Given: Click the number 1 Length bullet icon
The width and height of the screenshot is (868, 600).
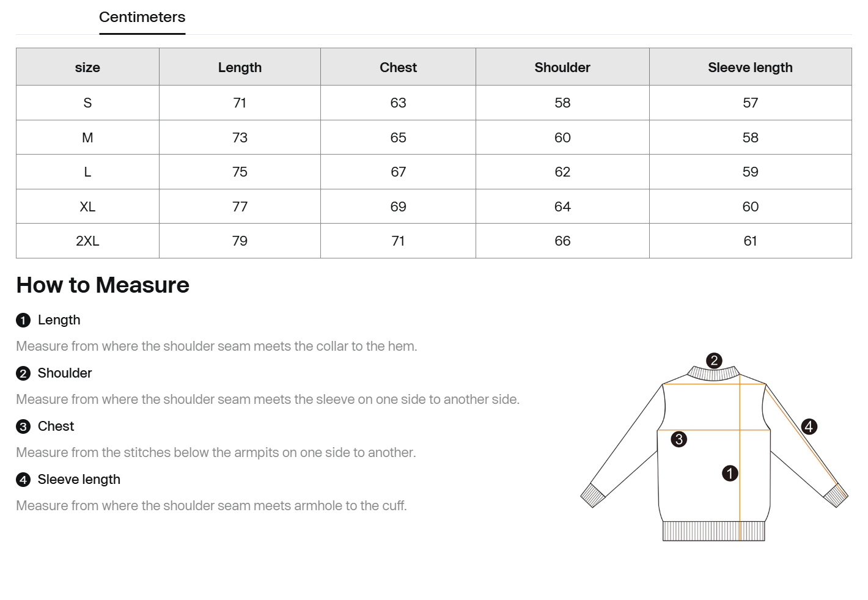Looking at the screenshot, I should pyautogui.click(x=23, y=320).
